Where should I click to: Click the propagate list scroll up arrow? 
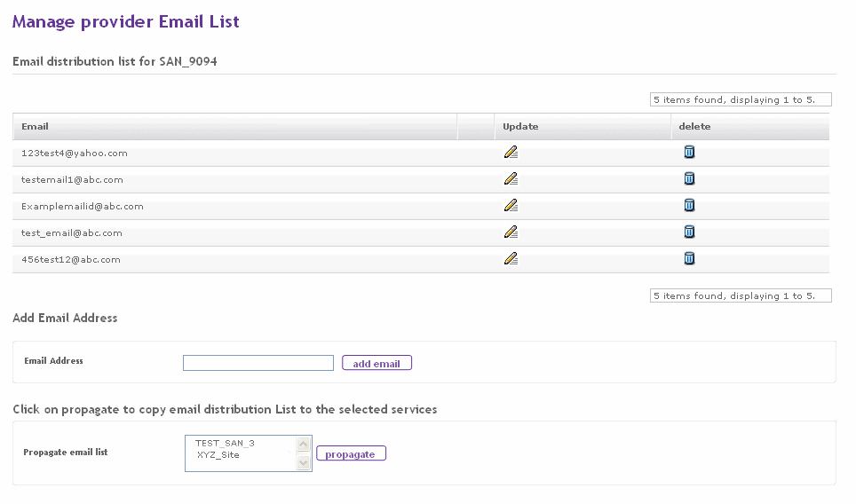[304, 444]
